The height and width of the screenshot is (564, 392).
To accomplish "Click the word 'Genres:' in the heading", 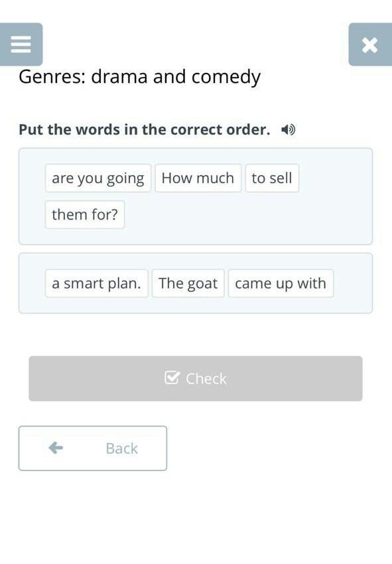I will pos(52,77).
